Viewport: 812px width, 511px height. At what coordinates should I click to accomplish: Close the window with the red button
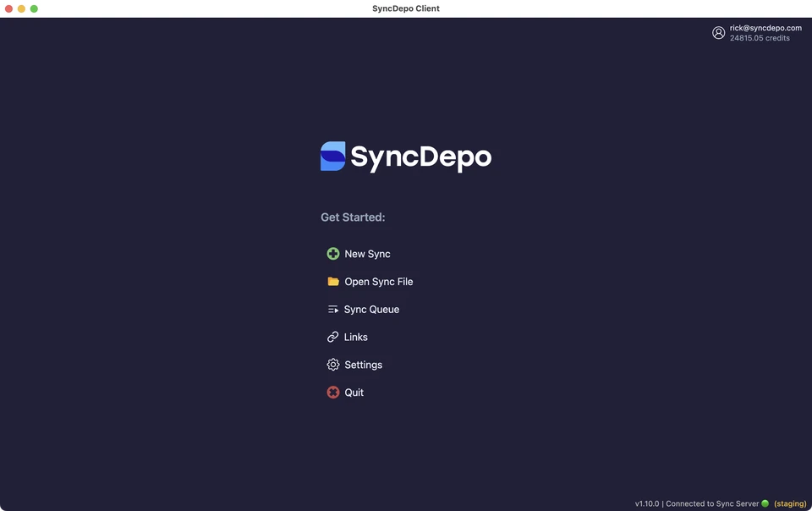tap(8, 8)
